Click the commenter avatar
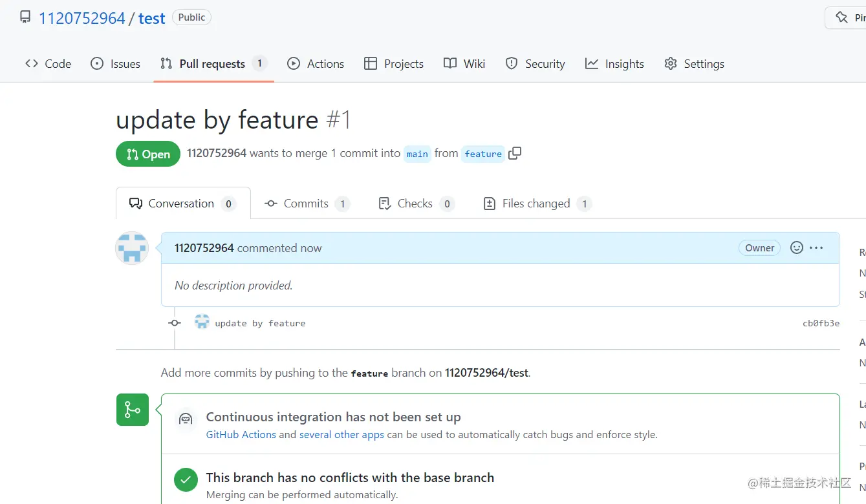The height and width of the screenshot is (504, 866). point(132,248)
